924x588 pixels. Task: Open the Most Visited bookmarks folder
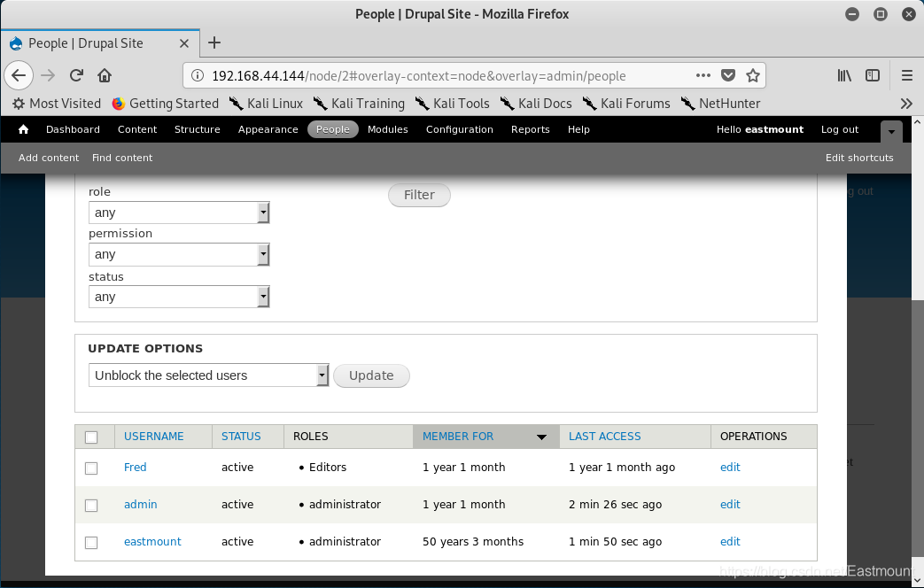(57, 104)
